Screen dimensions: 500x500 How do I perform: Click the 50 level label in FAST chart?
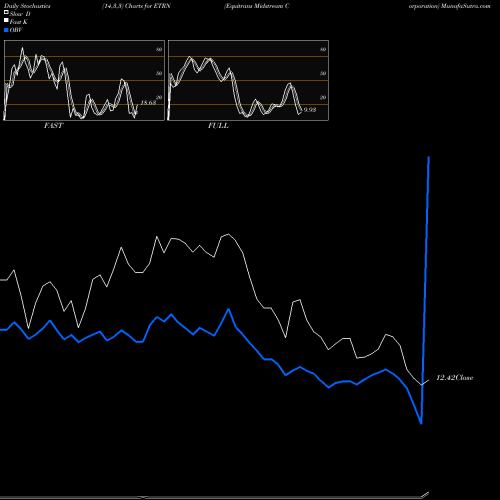pos(159,73)
